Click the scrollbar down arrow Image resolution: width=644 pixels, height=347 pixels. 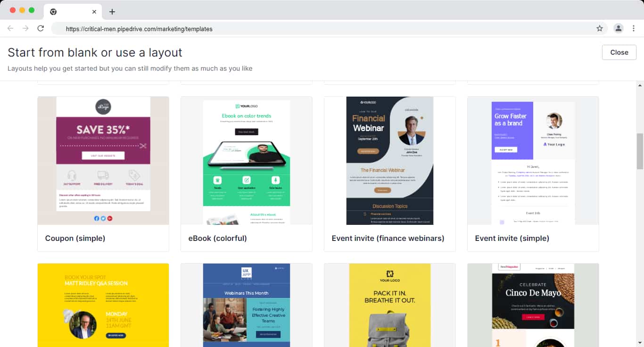click(640, 343)
